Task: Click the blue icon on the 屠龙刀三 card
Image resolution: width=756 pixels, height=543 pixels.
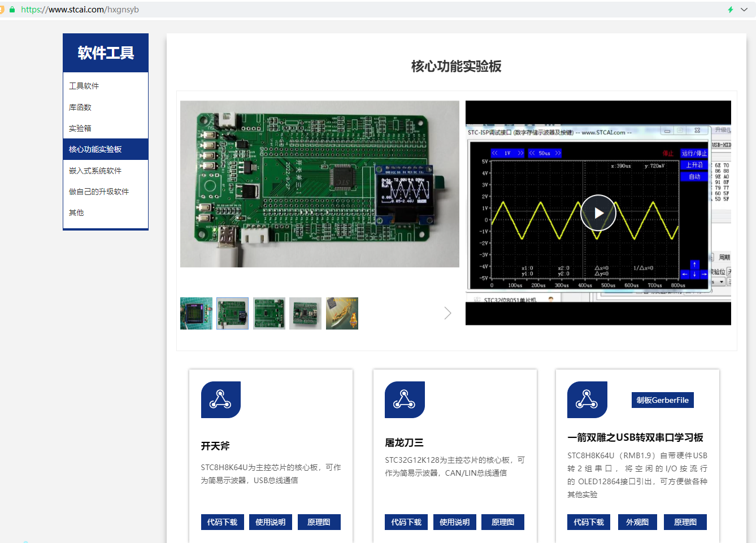Action: pyautogui.click(x=405, y=399)
